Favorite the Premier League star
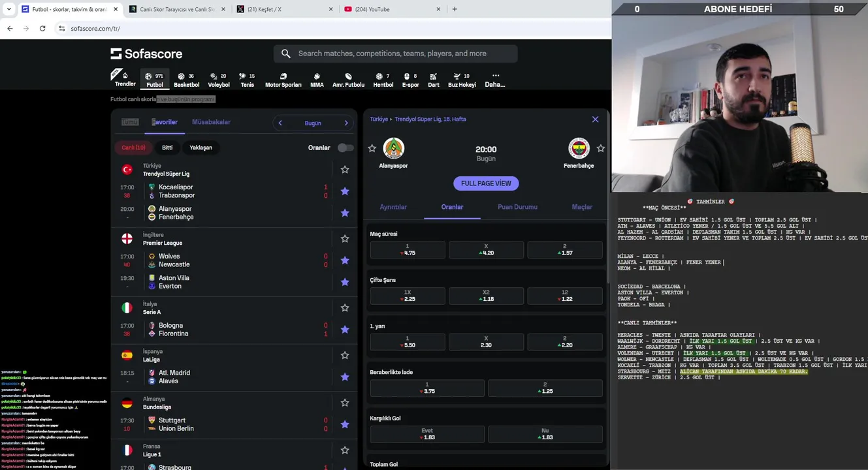This screenshot has width=868, height=470. point(345,239)
